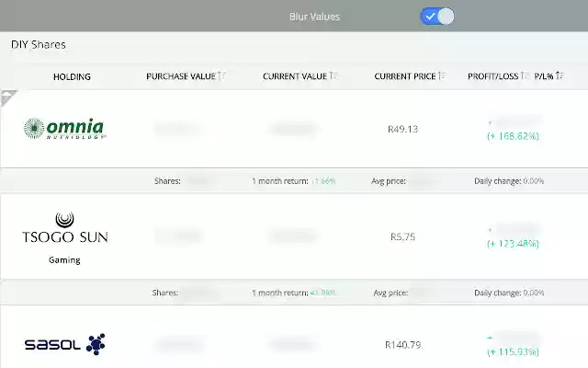Sort by Current Price column icon

click(x=442, y=76)
